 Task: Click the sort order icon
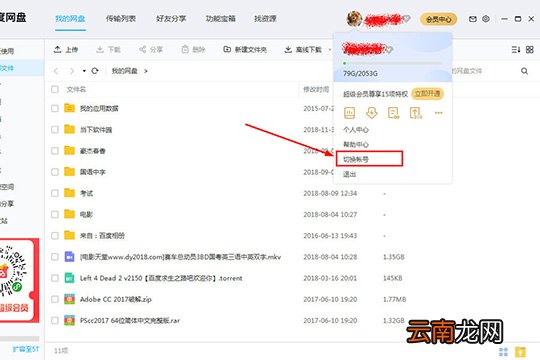pos(516,50)
